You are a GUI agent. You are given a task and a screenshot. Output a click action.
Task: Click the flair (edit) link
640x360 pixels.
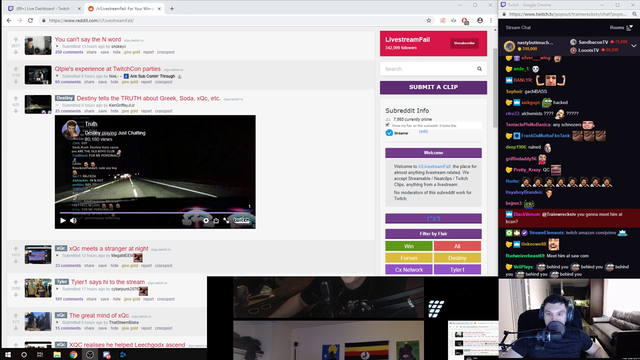click(423, 131)
